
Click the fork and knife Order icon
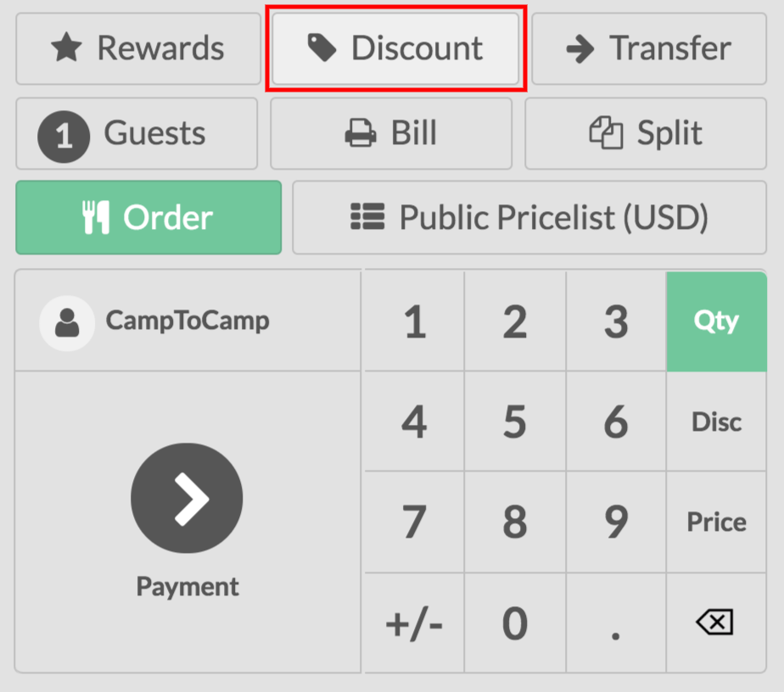pos(94,217)
